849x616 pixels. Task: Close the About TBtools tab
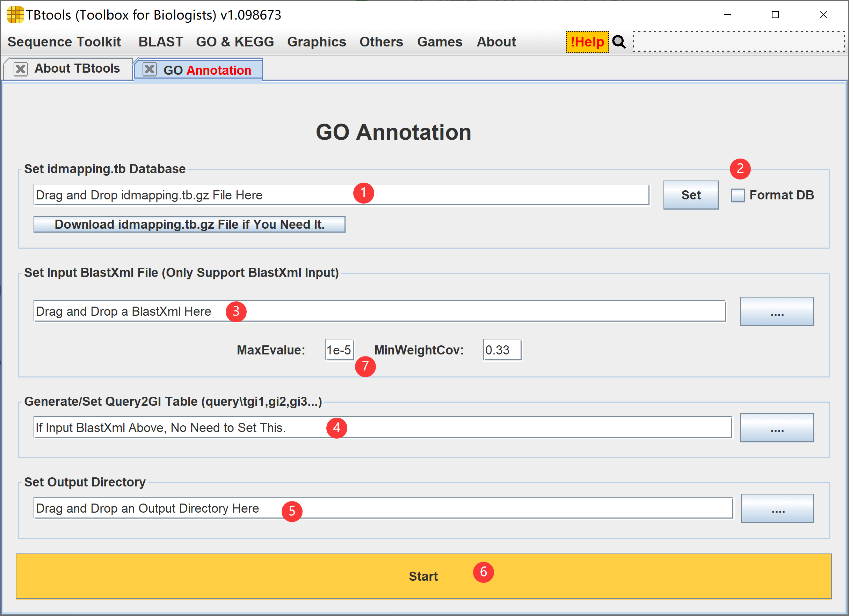21,69
